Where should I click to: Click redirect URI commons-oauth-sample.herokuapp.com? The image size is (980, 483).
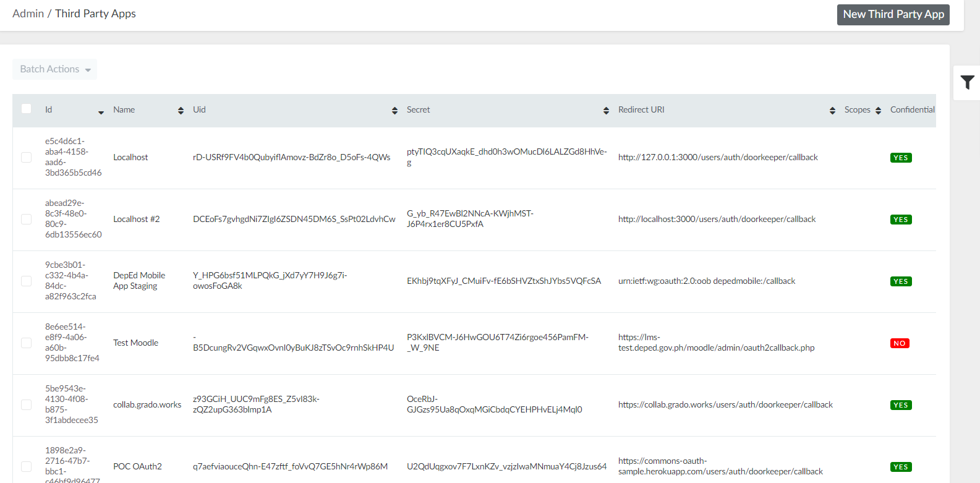720,466
